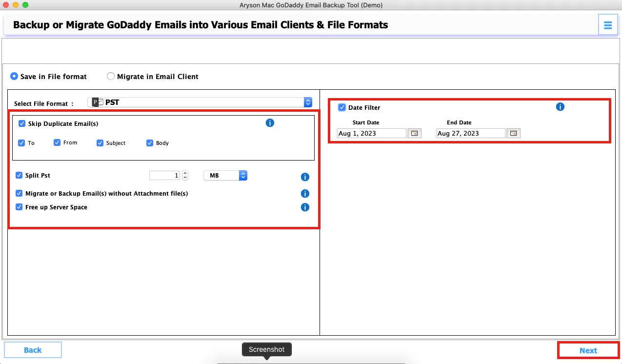The image size is (622, 364).
Task: Click the Select File Format label
Action: coord(44,103)
